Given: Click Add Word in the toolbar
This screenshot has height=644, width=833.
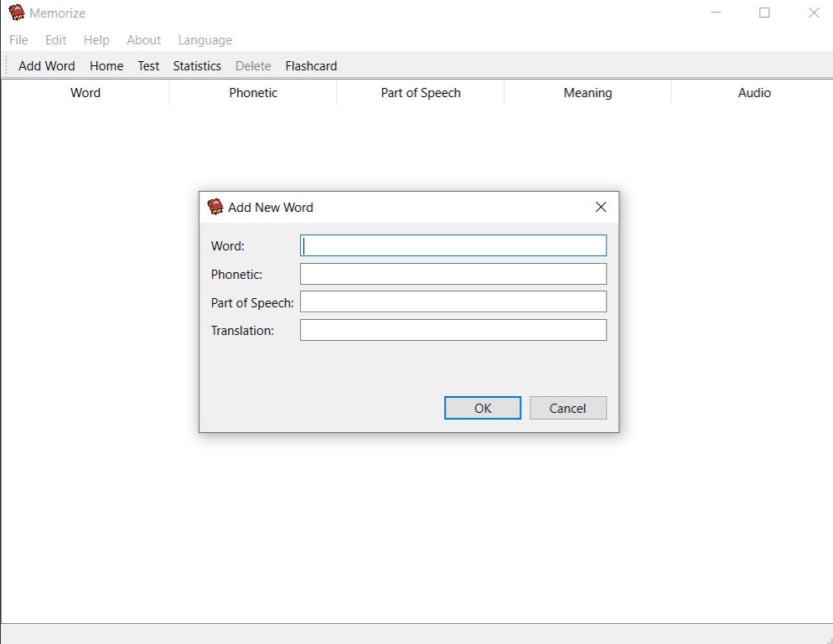Looking at the screenshot, I should pyautogui.click(x=47, y=66).
